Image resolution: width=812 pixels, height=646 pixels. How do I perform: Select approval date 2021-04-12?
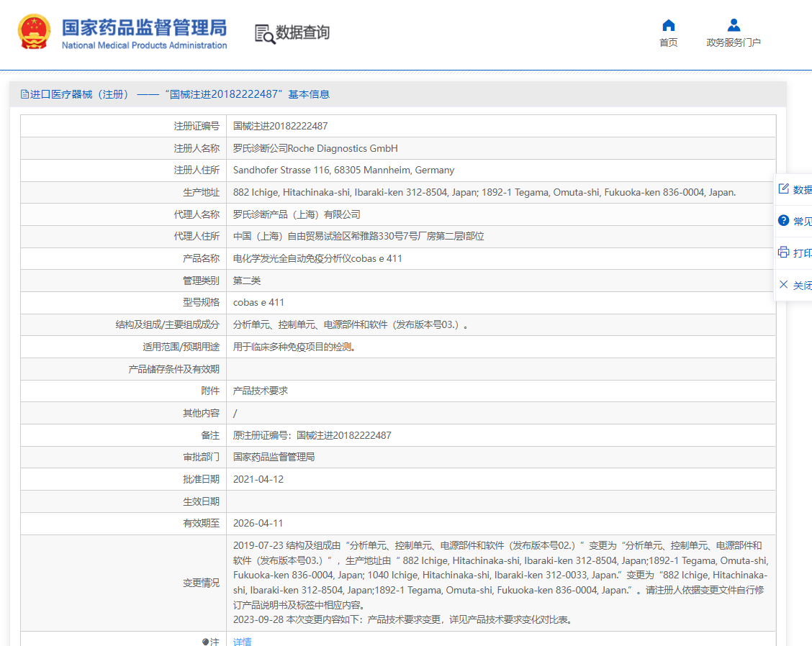(x=258, y=480)
